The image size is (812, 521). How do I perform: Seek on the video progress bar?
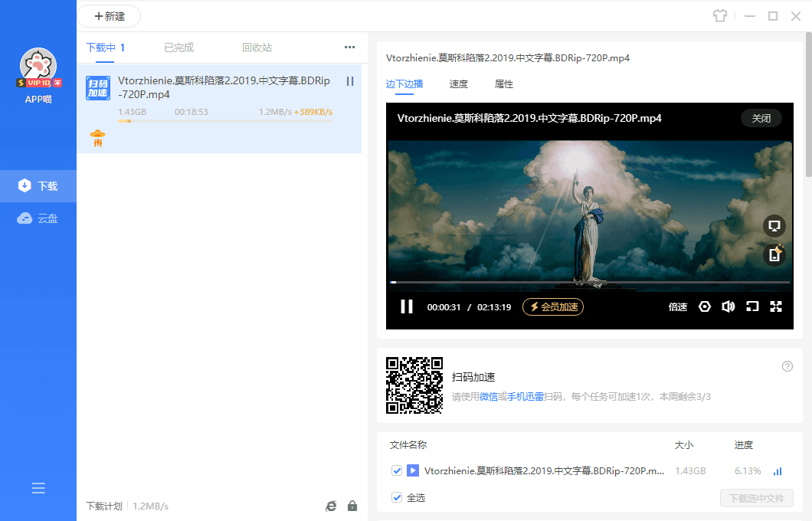tap(590, 282)
